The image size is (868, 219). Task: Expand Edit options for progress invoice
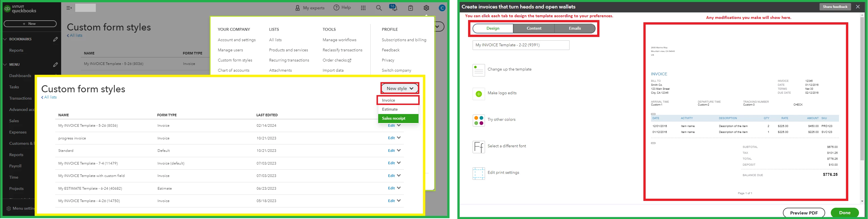pos(399,138)
